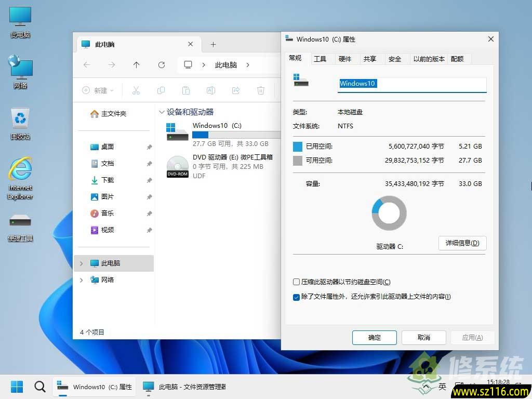
Task: Open the 回收站 desktop icon
Action: [x=20, y=118]
